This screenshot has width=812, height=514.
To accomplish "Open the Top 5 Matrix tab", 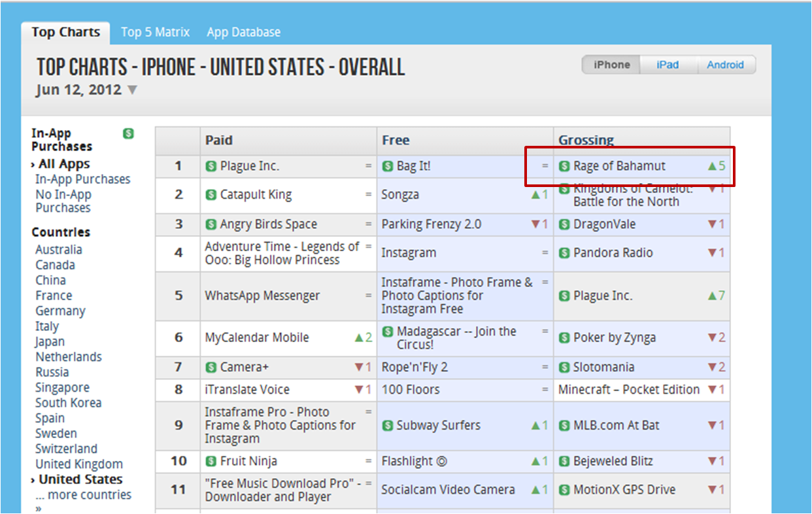I will [155, 32].
